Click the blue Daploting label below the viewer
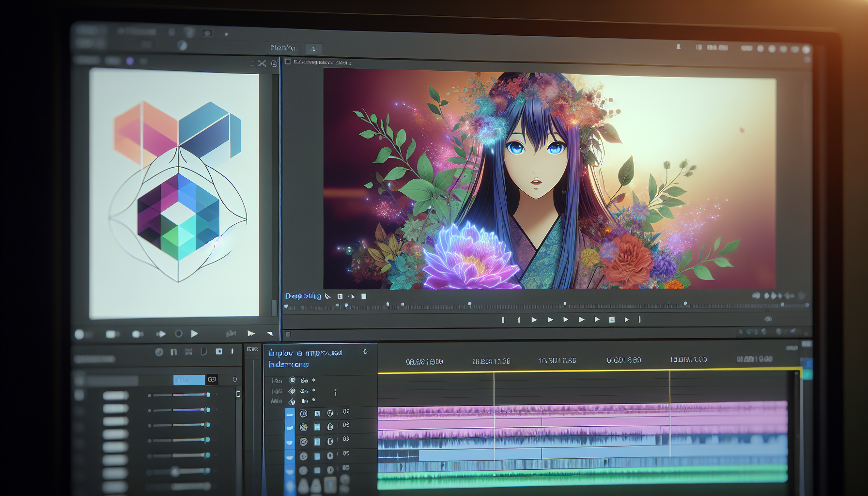868x496 pixels. pos(303,296)
